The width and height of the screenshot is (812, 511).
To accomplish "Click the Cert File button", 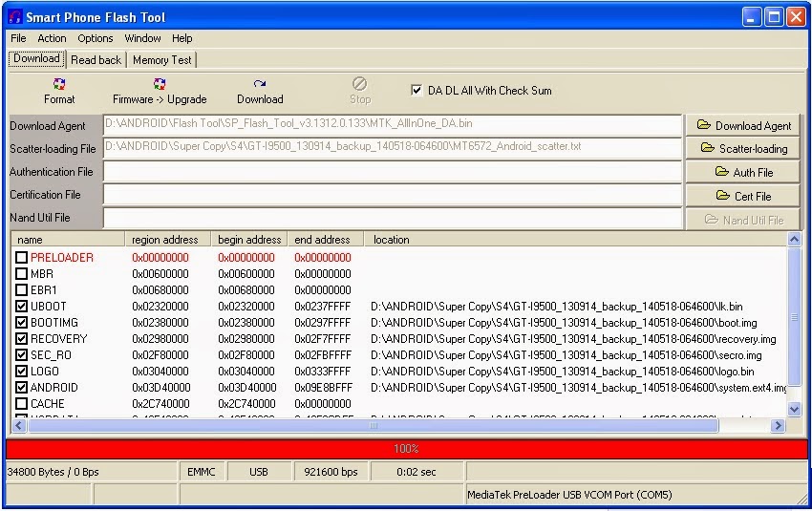I will (x=742, y=196).
